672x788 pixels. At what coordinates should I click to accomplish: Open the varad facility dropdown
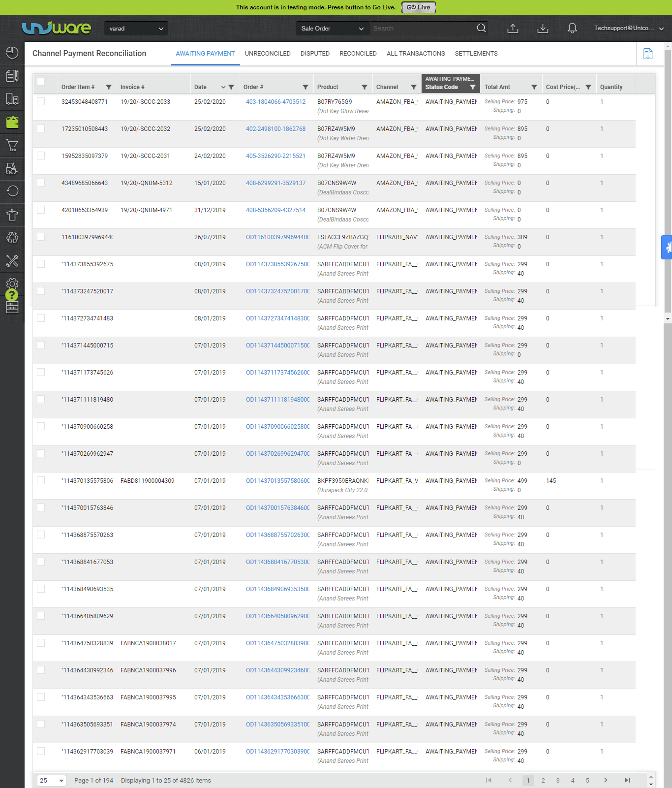point(136,29)
